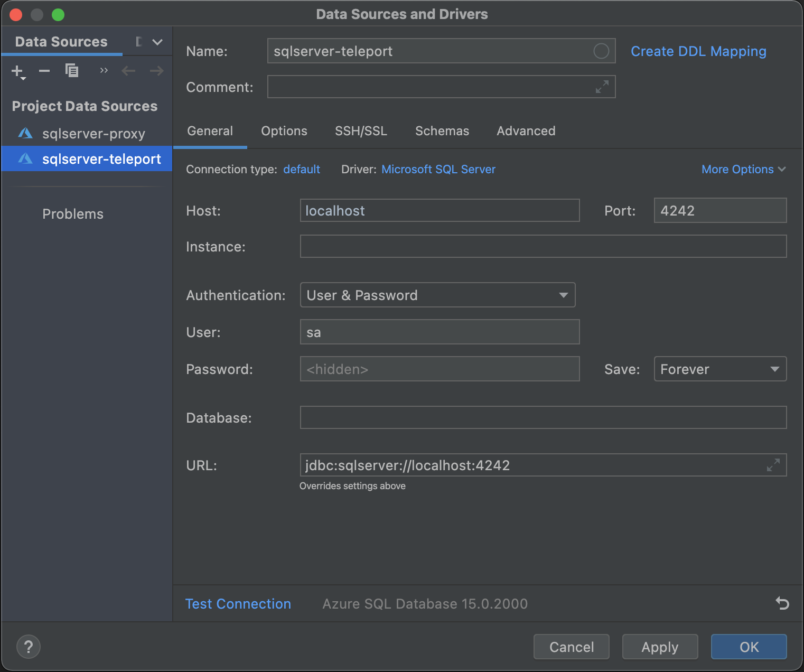Click Test Connection
The image size is (804, 672).
pos(238,603)
